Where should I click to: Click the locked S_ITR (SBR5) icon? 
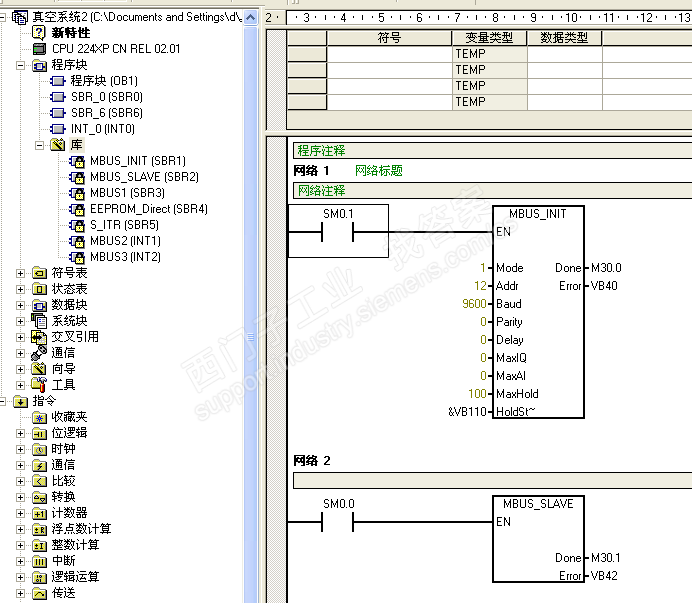77,225
